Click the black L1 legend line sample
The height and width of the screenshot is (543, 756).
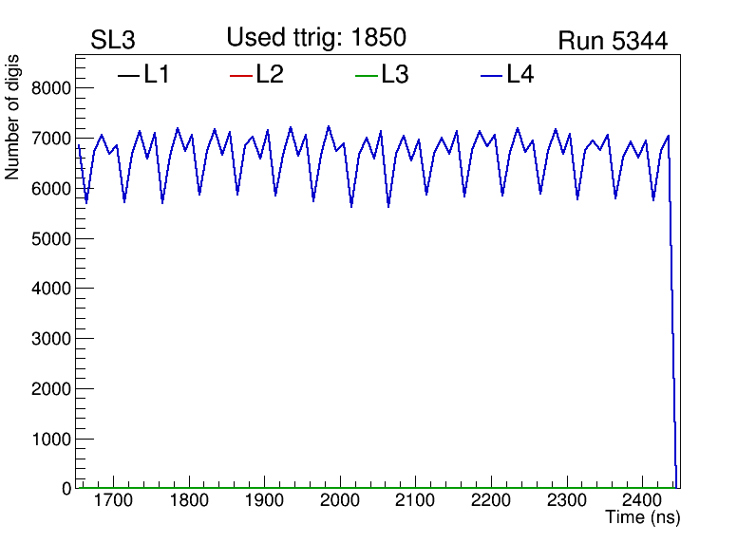[127, 76]
